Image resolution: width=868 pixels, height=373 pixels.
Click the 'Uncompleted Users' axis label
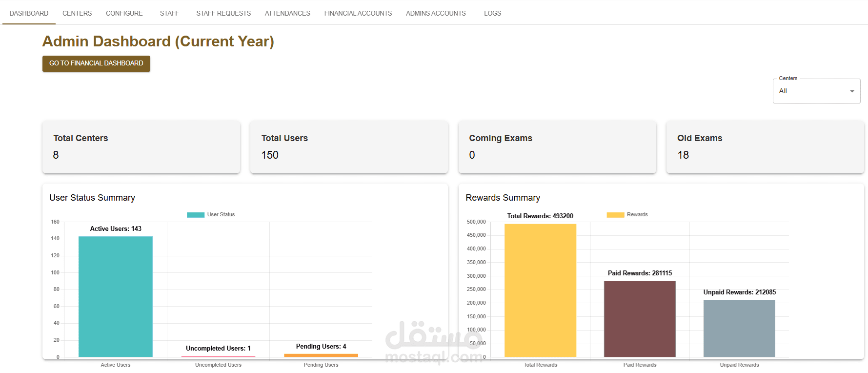point(218,365)
